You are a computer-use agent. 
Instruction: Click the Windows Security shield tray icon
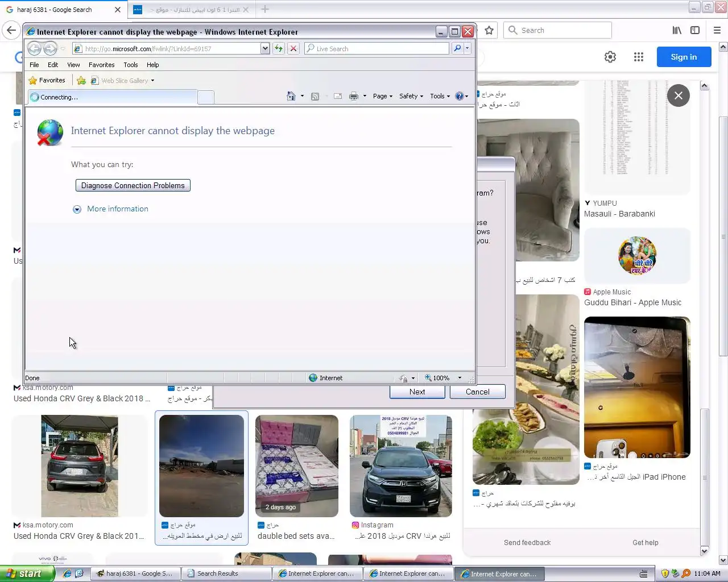coord(665,573)
